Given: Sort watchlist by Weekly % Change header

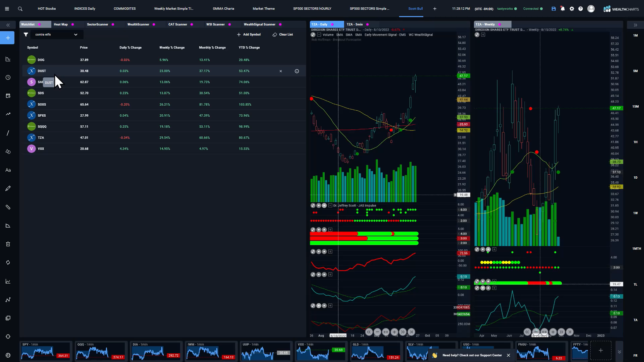Looking at the screenshot, I should (x=172, y=48).
